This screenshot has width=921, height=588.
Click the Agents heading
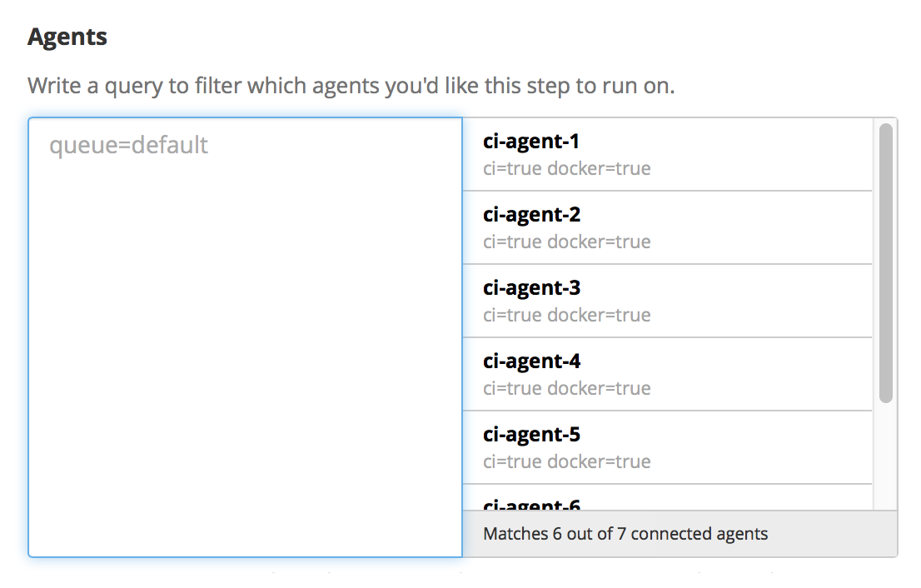67,36
